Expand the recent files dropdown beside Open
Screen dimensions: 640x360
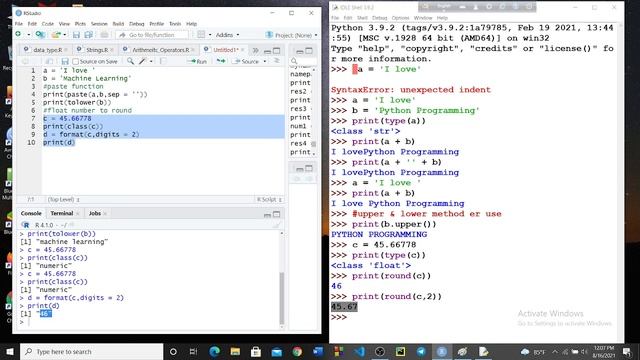64,35
